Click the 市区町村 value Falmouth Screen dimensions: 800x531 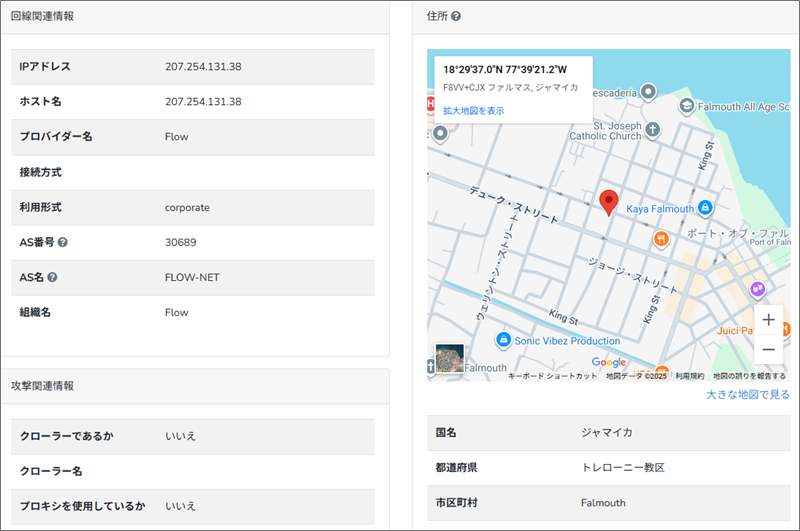point(603,503)
